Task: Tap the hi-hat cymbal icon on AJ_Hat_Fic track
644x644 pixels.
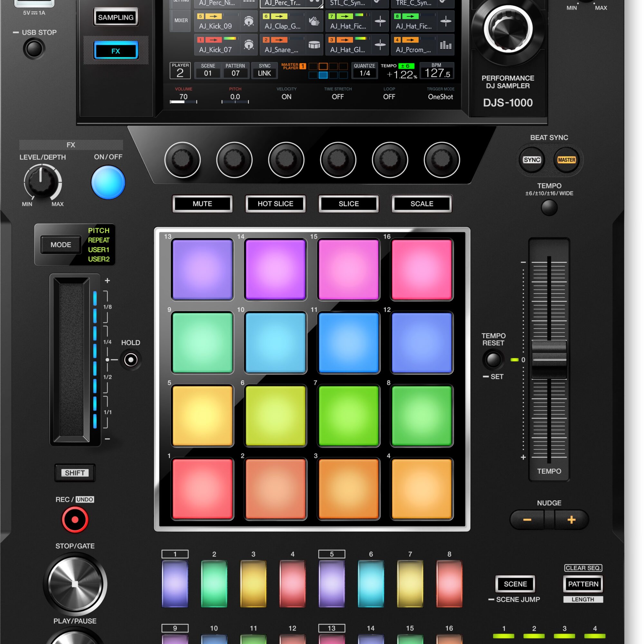Action: [x=379, y=21]
